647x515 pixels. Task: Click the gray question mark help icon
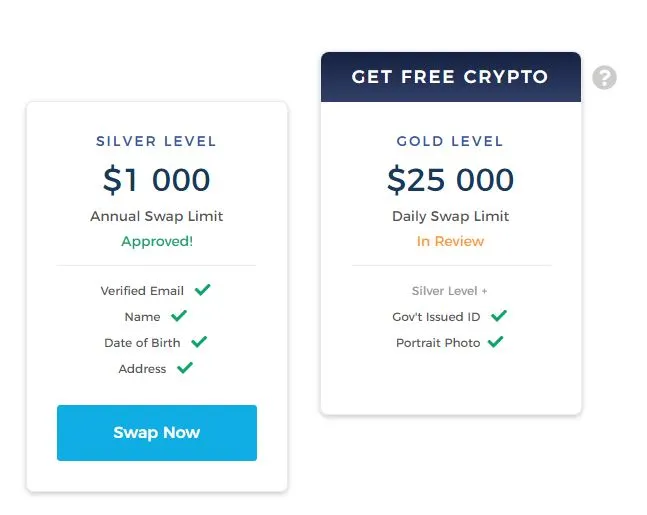point(604,77)
